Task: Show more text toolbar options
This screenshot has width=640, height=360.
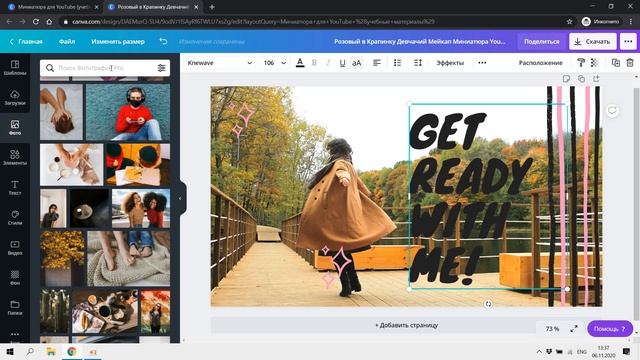Action: [482, 63]
